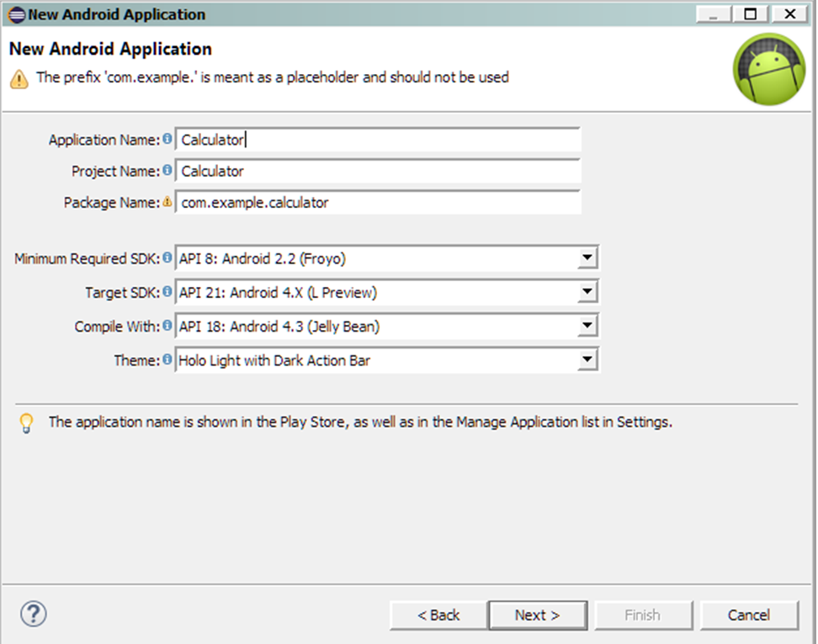Screen dimensions: 818x644
Task: Click info icon next to Project Name
Action: pyautogui.click(x=167, y=170)
